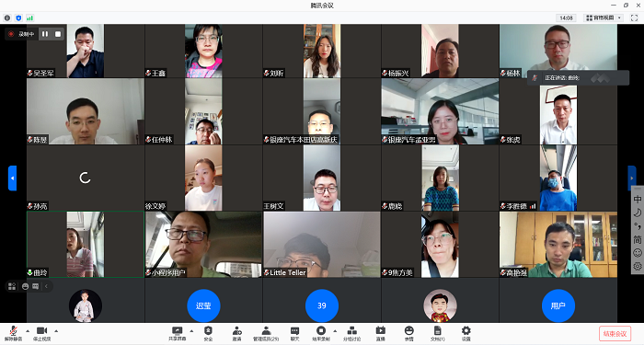
Task: Open the manage members panel
Action: click(266, 333)
